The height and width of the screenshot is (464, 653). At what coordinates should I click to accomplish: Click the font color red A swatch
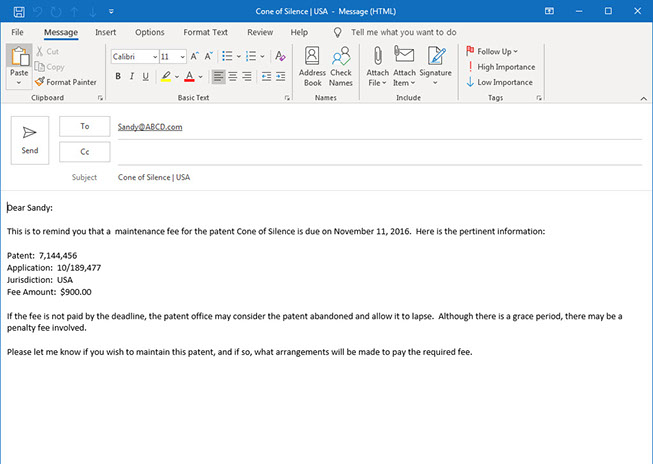(x=187, y=76)
